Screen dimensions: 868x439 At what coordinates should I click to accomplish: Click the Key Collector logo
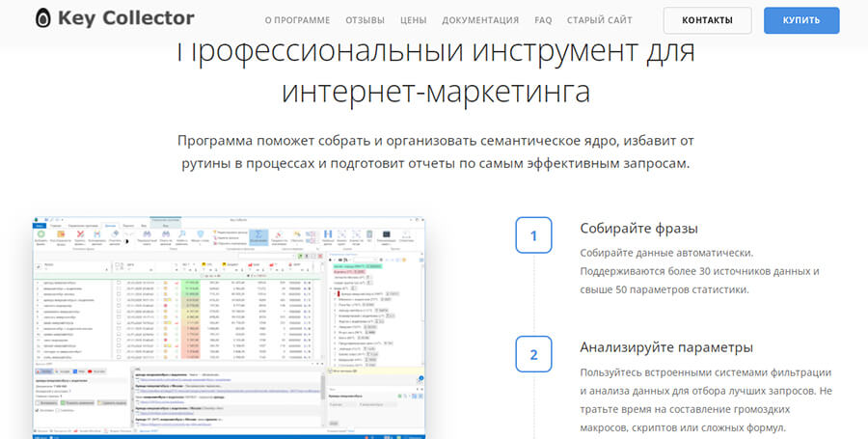tap(115, 18)
